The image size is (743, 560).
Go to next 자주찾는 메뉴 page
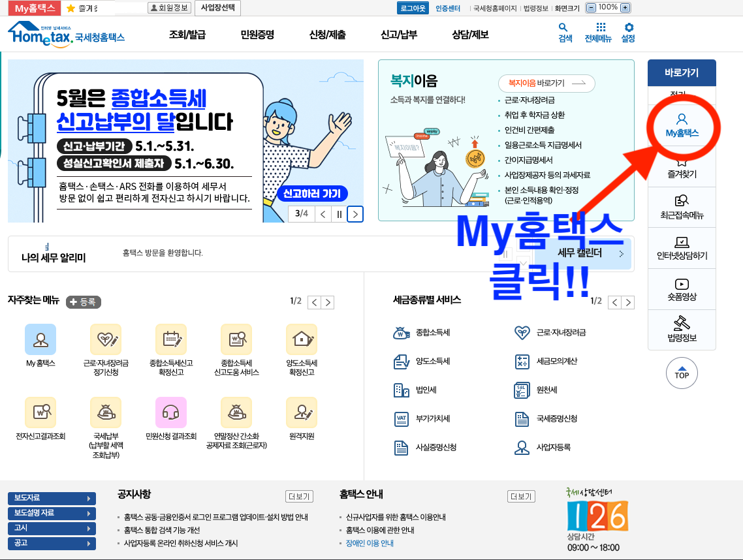pos(328,302)
